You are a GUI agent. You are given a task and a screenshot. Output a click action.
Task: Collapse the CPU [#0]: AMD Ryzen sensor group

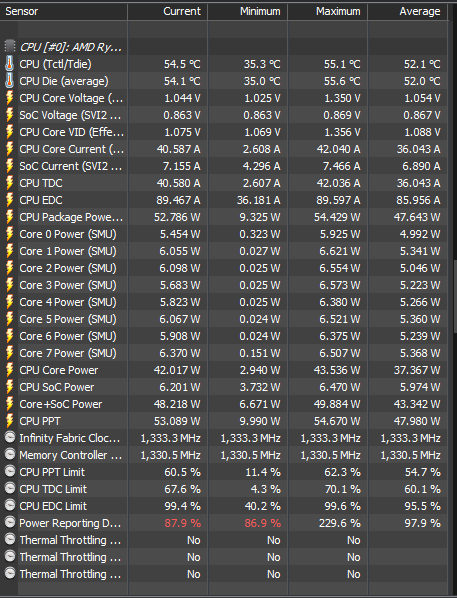[71, 47]
